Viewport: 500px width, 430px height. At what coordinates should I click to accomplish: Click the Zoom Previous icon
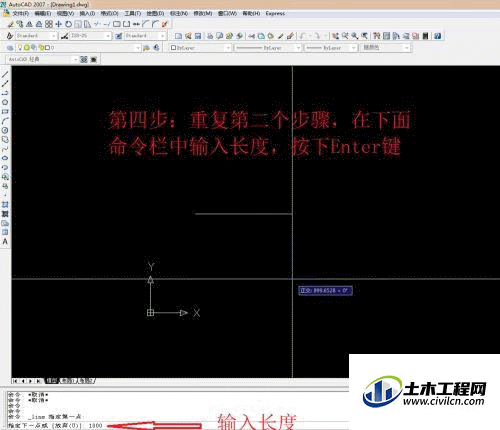tap(364, 36)
